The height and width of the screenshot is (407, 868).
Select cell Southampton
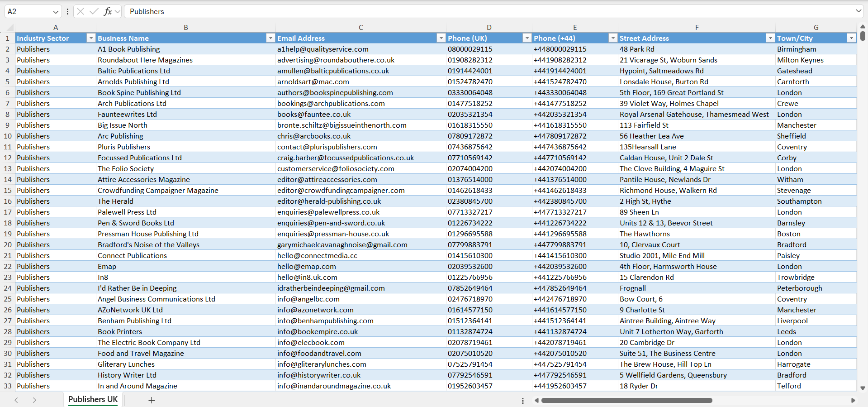pyautogui.click(x=816, y=201)
